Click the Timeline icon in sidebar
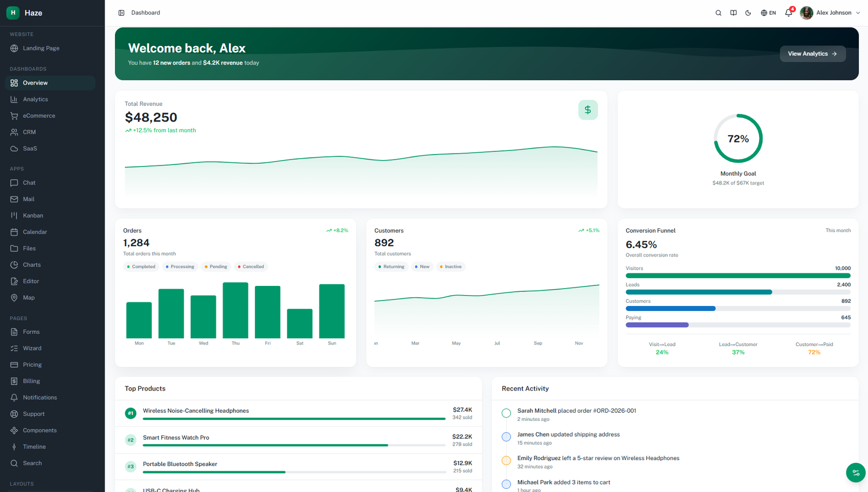 (x=14, y=447)
